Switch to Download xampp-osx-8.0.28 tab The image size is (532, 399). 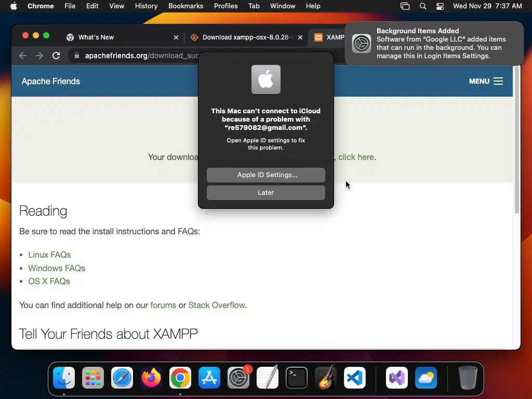[x=245, y=37]
